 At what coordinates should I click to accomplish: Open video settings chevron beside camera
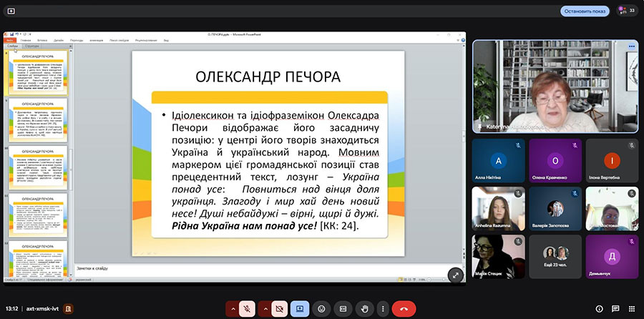point(265,309)
